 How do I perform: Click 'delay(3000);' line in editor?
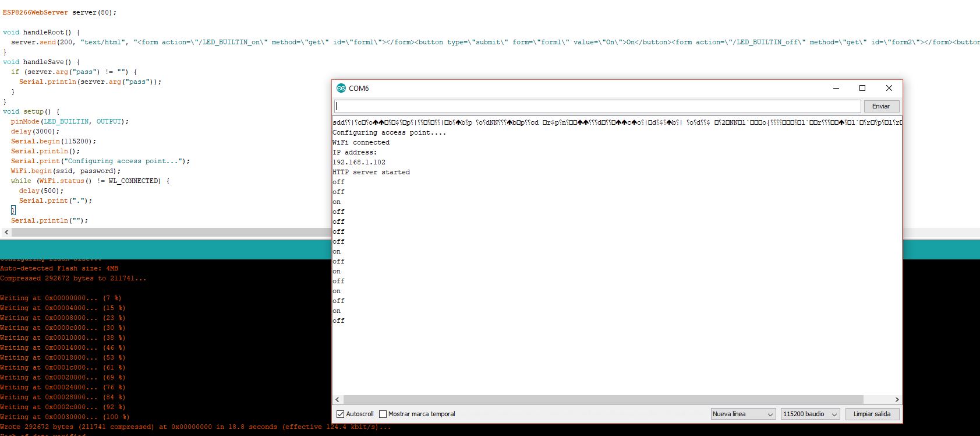(35, 131)
